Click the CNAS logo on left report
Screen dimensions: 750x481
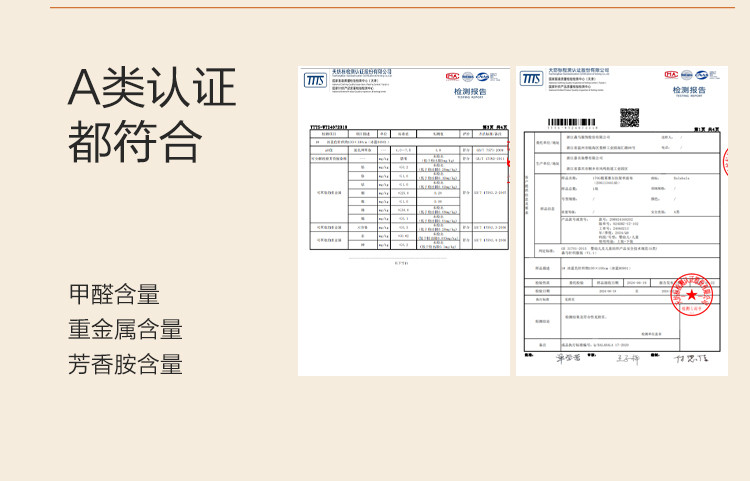point(482,76)
